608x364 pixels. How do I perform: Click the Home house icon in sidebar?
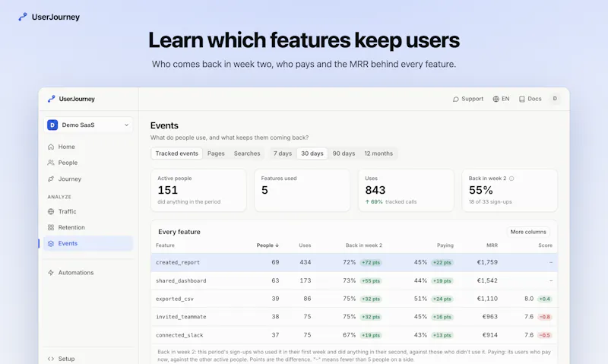point(51,147)
